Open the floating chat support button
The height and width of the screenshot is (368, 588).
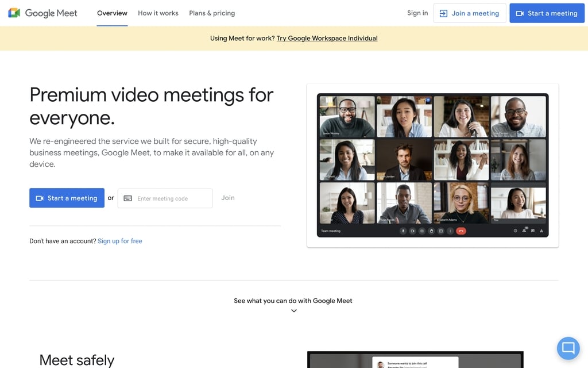pyautogui.click(x=568, y=348)
